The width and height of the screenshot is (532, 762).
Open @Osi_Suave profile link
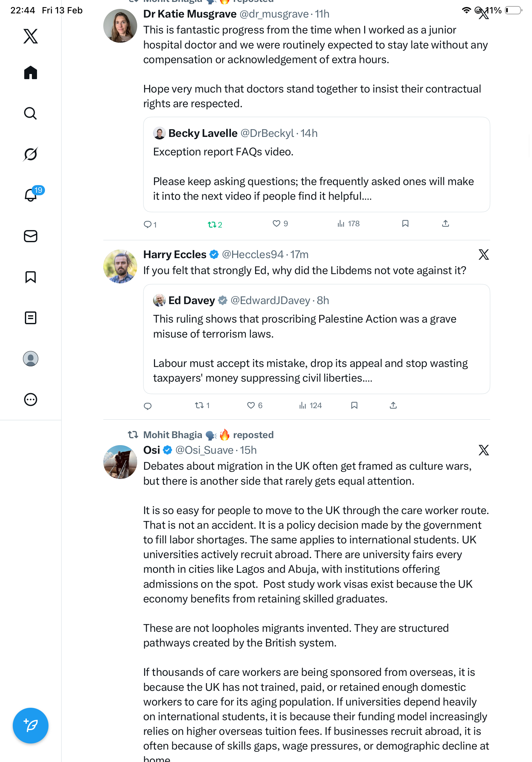[x=204, y=450]
